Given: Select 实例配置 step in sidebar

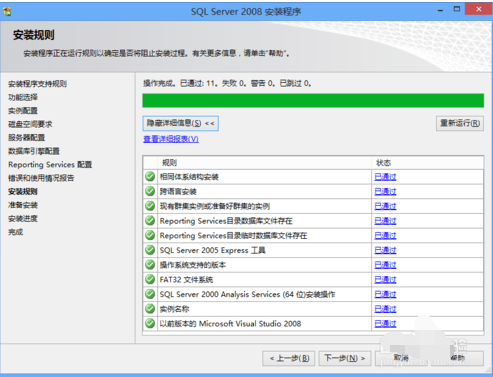Looking at the screenshot, I should click(23, 111).
